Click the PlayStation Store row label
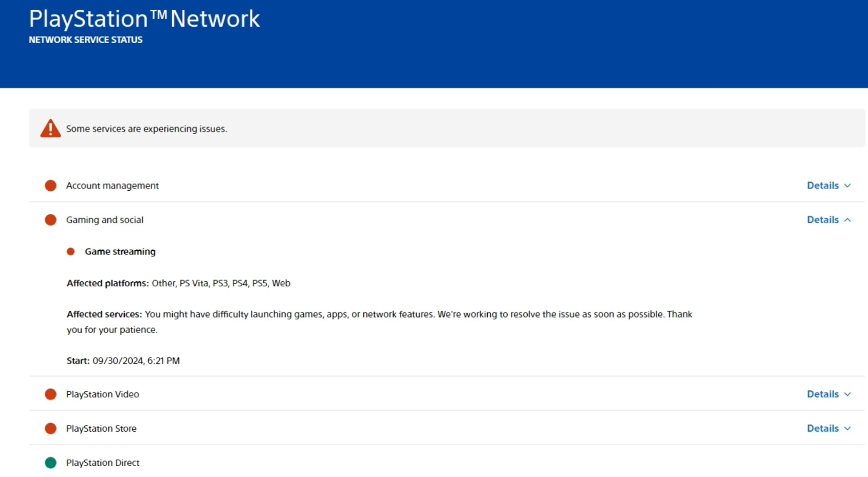This screenshot has width=868, height=477. 101,429
